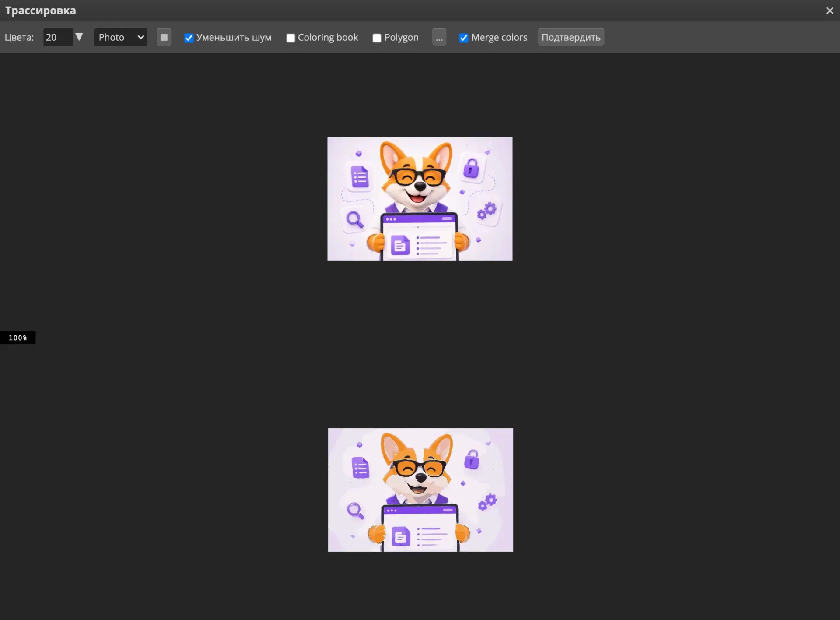Viewport: 840px width, 620px height.
Task: Click the gray square background swatch button
Action: (x=164, y=37)
